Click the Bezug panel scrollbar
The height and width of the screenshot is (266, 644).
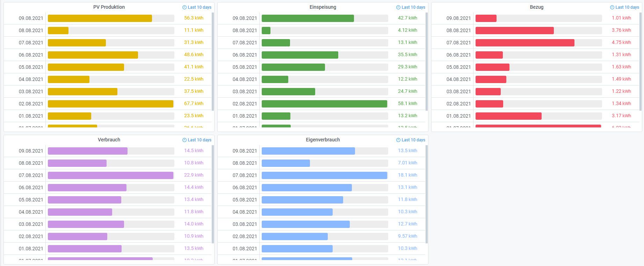(x=641, y=61)
